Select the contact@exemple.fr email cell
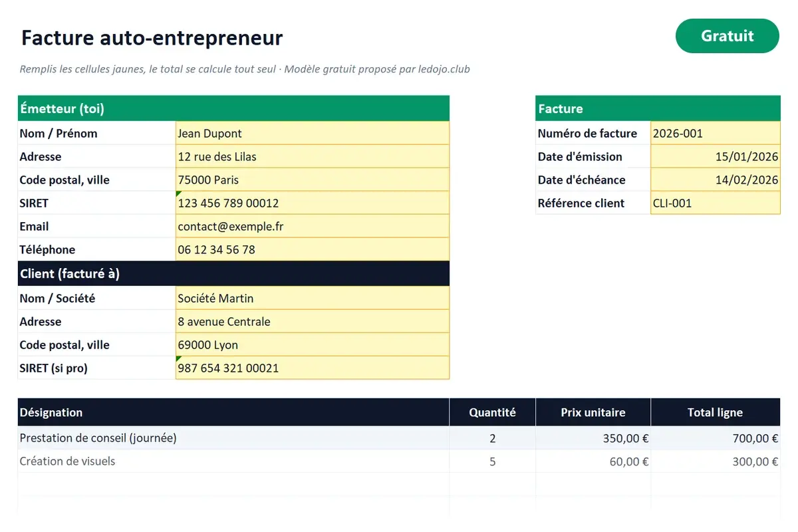798x532 pixels. (313, 226)
